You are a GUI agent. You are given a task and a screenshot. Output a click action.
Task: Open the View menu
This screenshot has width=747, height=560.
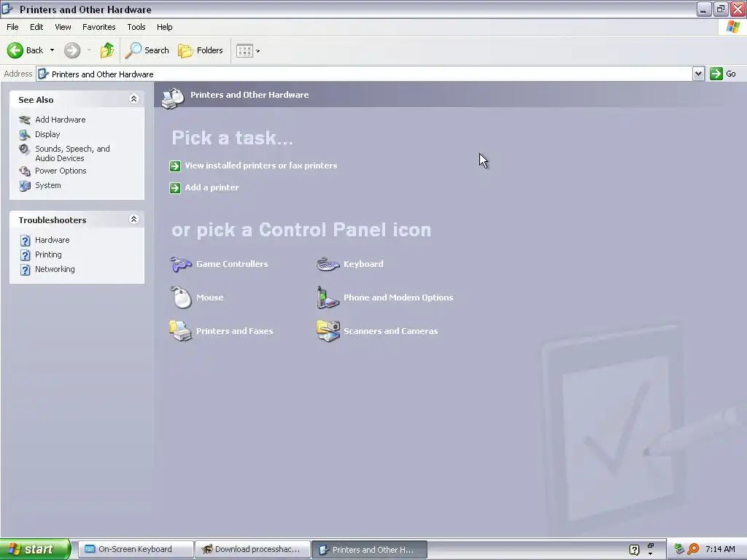click(63, 27)
